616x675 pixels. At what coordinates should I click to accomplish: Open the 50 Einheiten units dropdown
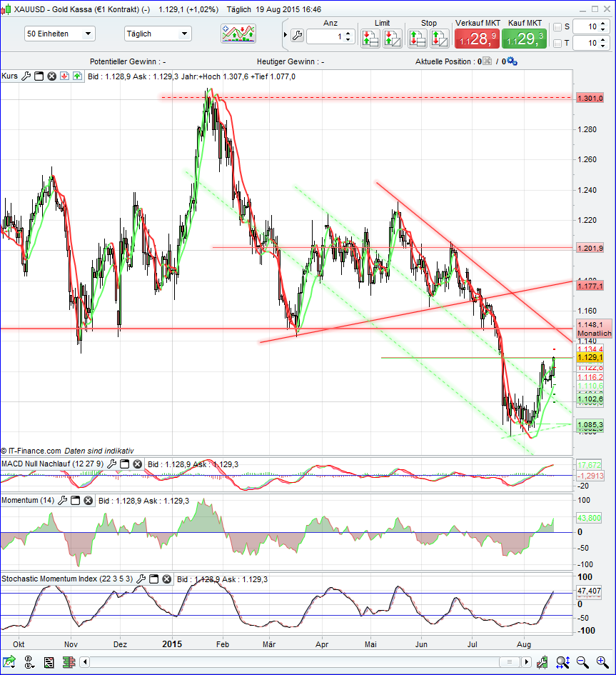click(59, 34)
